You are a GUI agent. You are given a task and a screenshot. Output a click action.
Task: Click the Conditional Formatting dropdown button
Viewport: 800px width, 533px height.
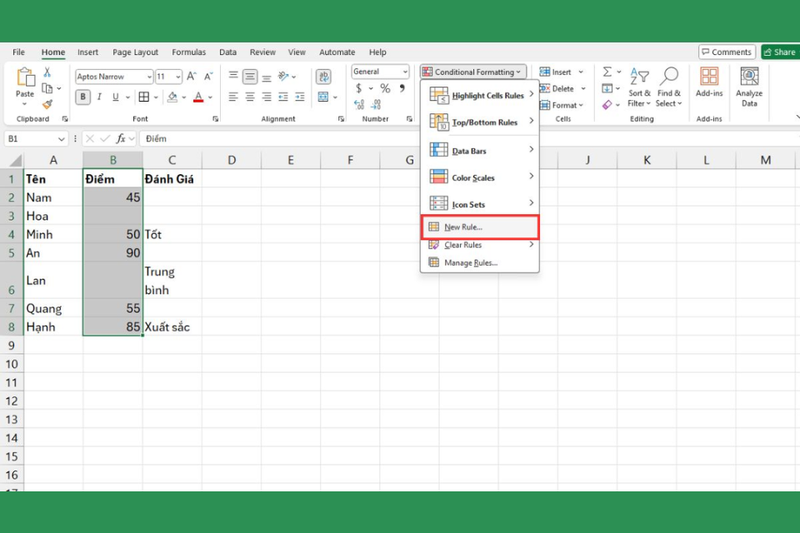473,72
